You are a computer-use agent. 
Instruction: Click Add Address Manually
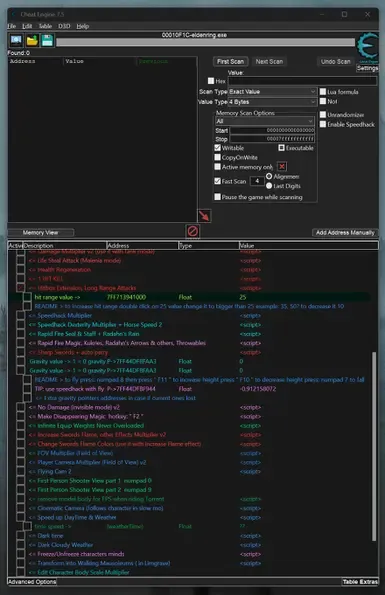[345, 232]
